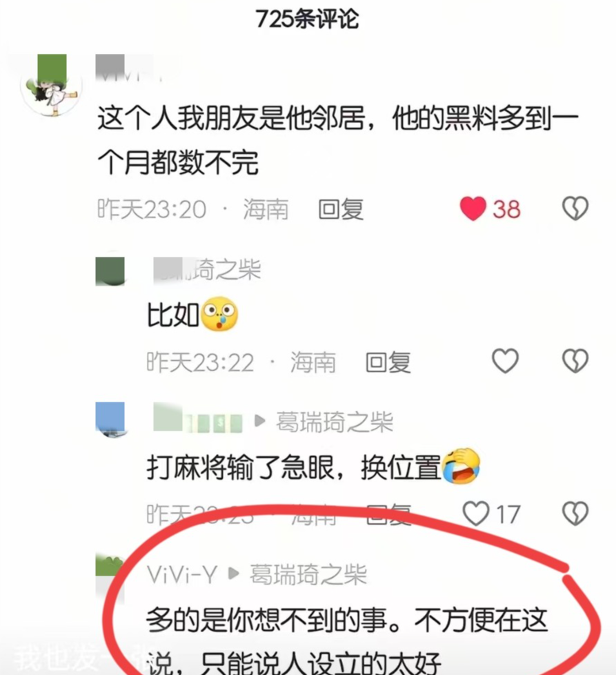Dislike the first comment about 黑料
Screen dimensions: 616x675
pos(575,209)
